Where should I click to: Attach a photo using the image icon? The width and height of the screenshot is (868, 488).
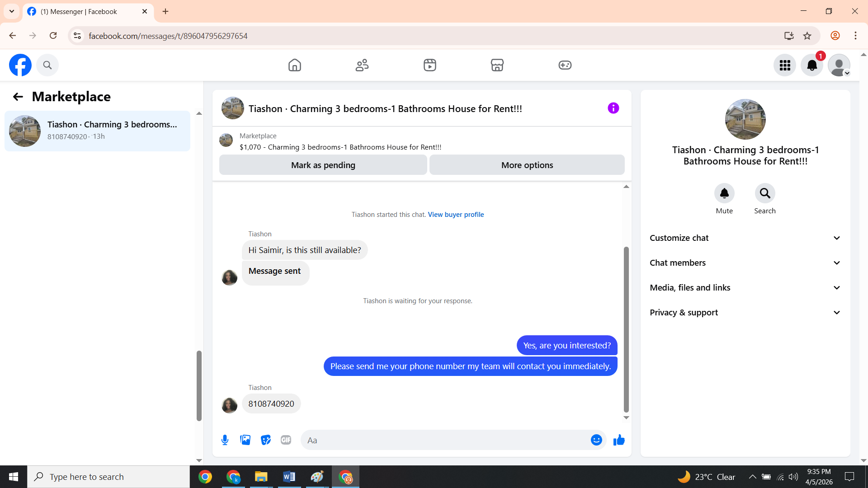pyautogui.click(x=245, y=440)
